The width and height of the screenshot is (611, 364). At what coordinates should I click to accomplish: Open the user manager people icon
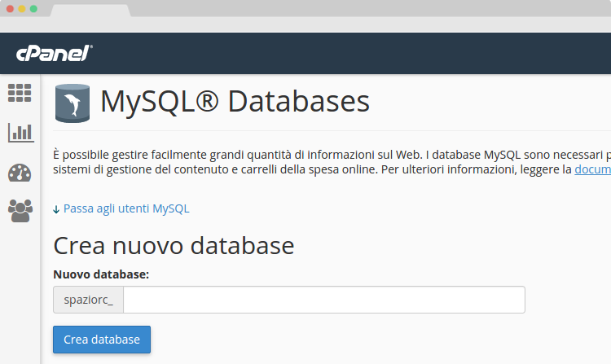click(x=20, y=211)
